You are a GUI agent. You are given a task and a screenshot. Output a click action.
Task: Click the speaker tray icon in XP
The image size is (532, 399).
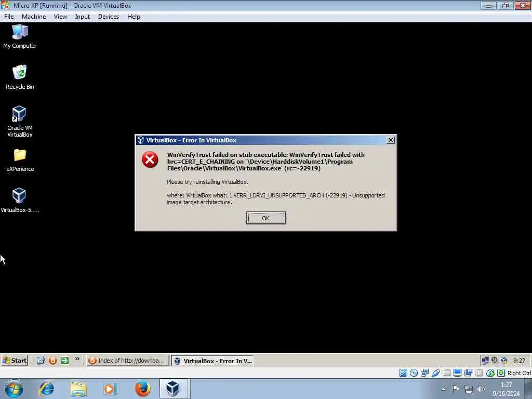(x=495, y=361)
